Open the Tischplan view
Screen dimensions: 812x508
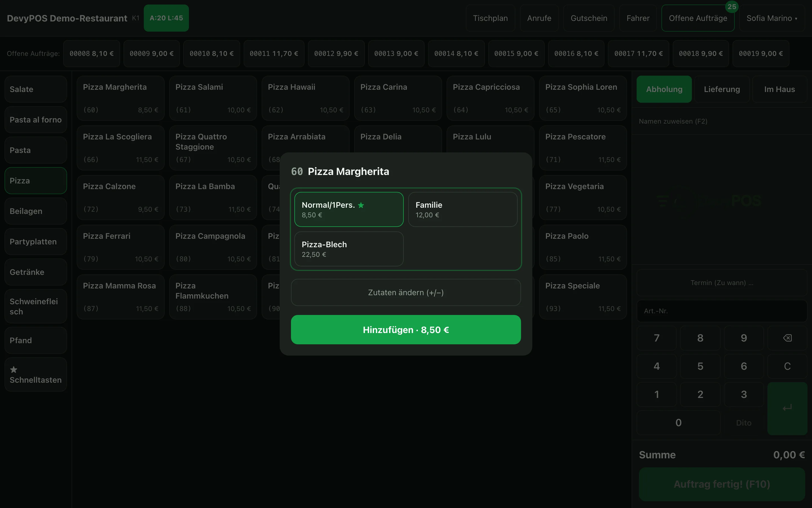[x=490, y=18]
